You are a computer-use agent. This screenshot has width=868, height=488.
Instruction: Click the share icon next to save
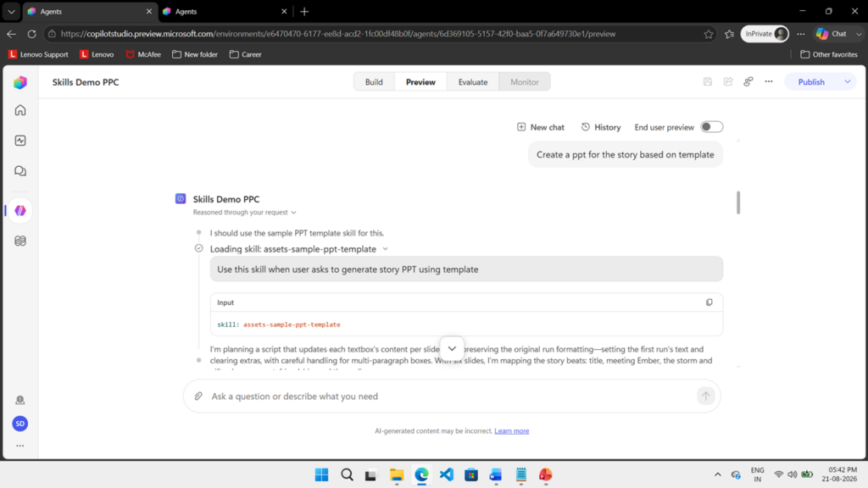coord(728,82)
